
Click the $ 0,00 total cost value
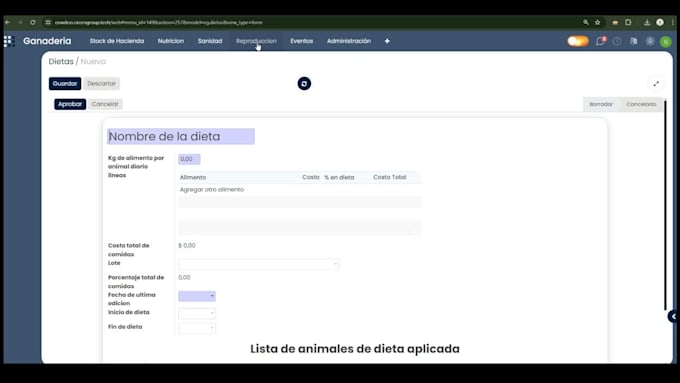[187, 246]
